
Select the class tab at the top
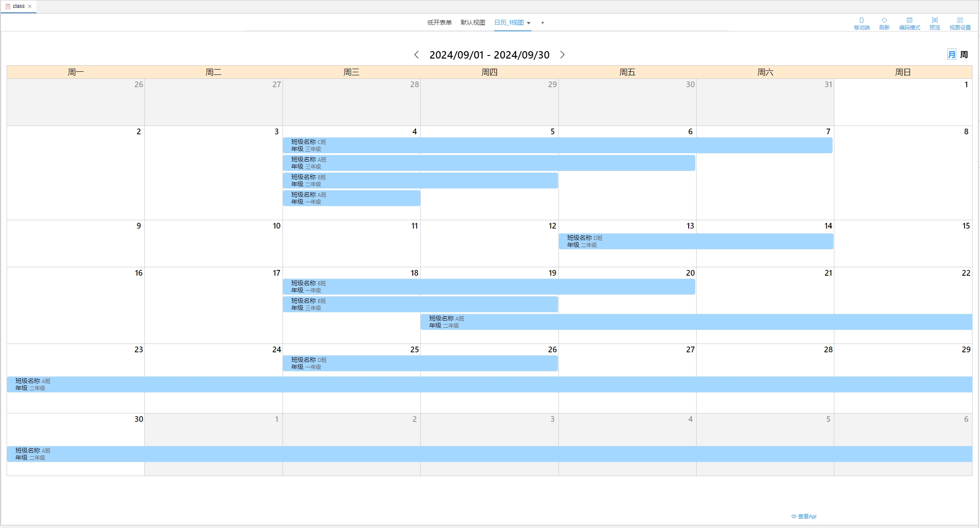click(x=18, y=6)
